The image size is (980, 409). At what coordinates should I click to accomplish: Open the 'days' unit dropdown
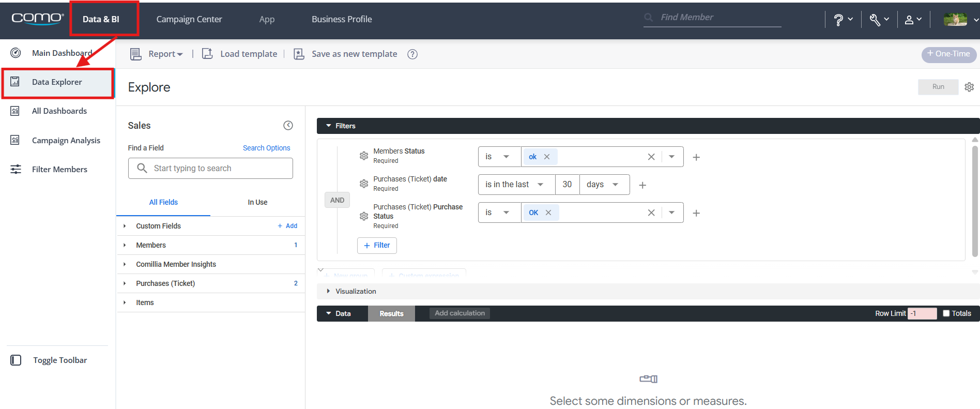604,185
